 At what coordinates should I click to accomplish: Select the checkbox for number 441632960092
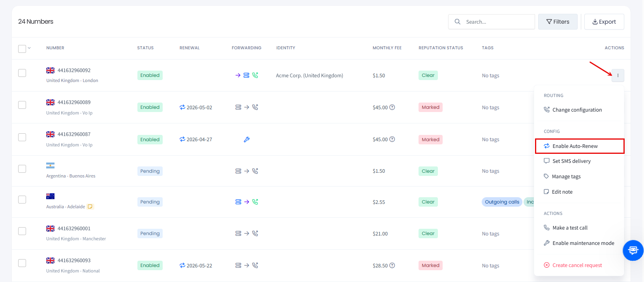[x=22, y=73]
